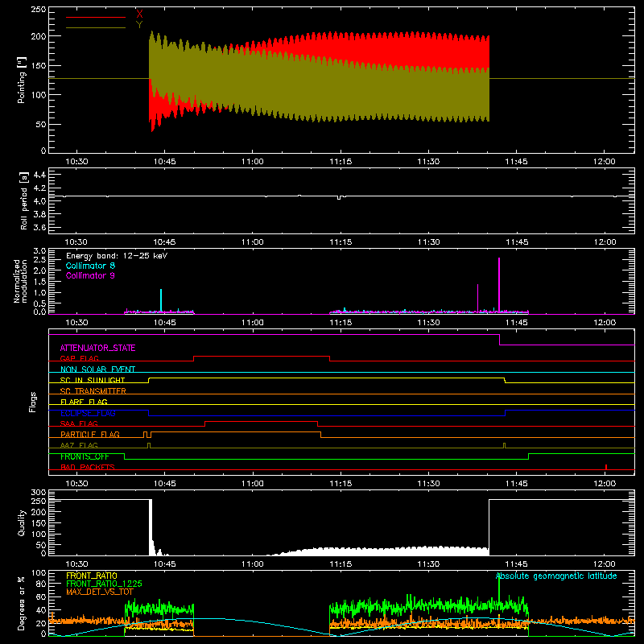The height and width of the screenshot is (644, 644).
Task: Click the '12:00' time label under modulation plot
Action: tap(605, 323)
